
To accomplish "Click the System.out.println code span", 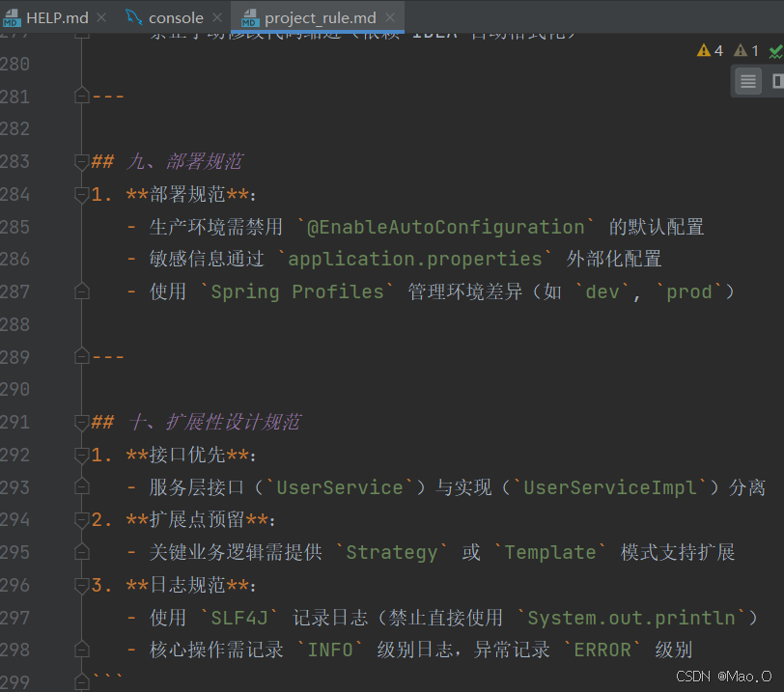I will click(631, 618).
